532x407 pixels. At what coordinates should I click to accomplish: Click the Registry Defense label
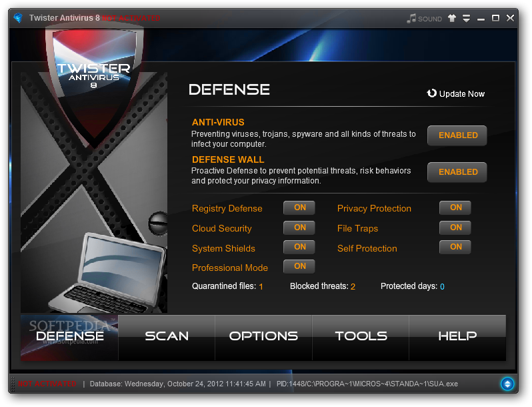click(227, 208)
